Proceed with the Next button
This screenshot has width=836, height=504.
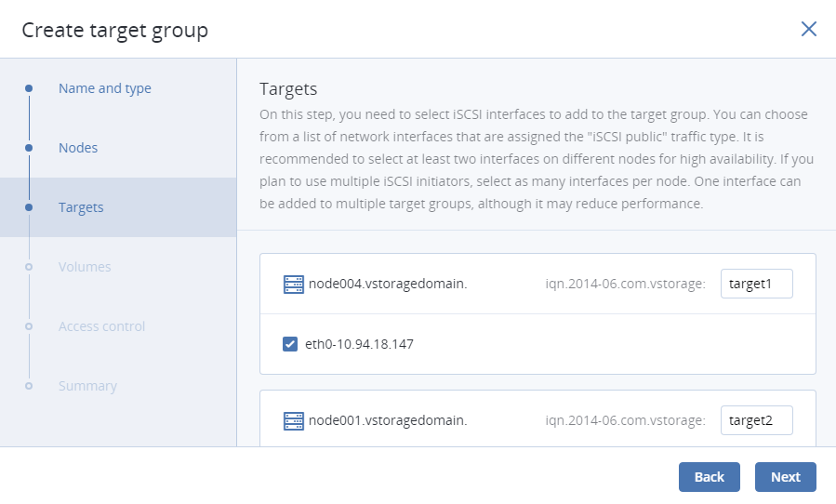pos(785,477)
